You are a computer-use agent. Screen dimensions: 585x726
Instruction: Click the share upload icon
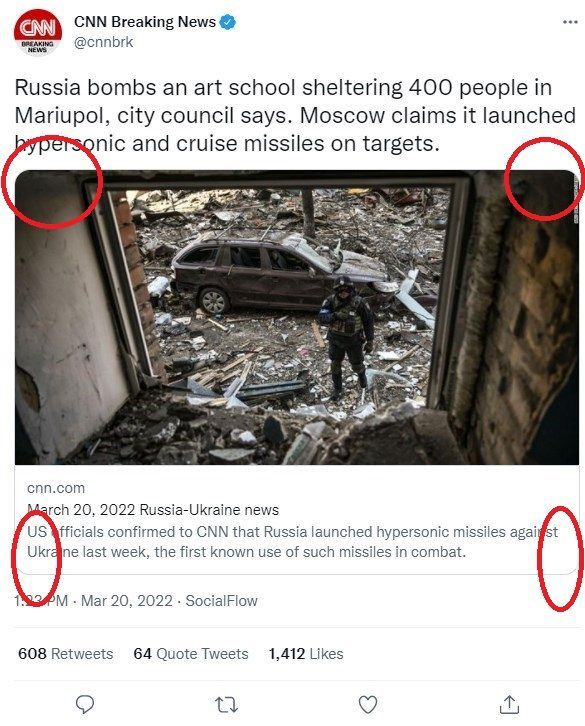509,704
